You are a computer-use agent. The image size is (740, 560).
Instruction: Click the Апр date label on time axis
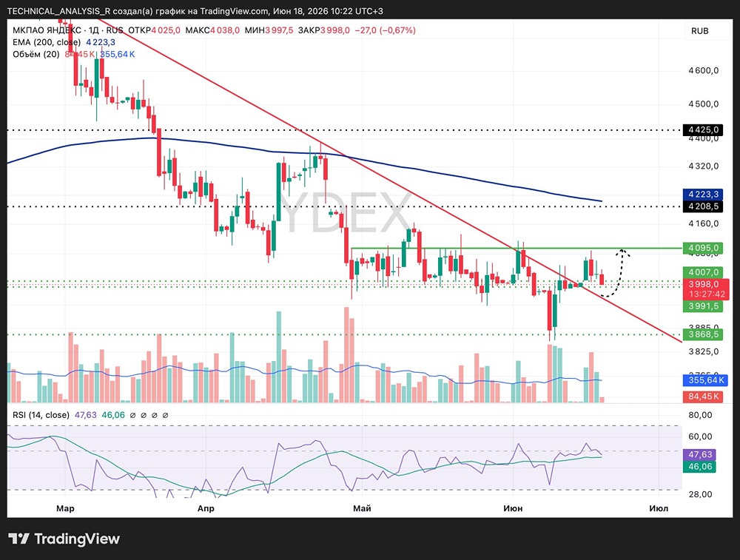pos(206,508)
